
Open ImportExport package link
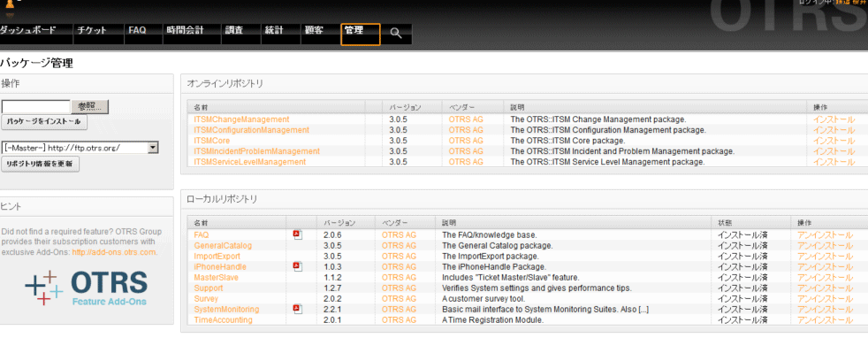point(217,256)
